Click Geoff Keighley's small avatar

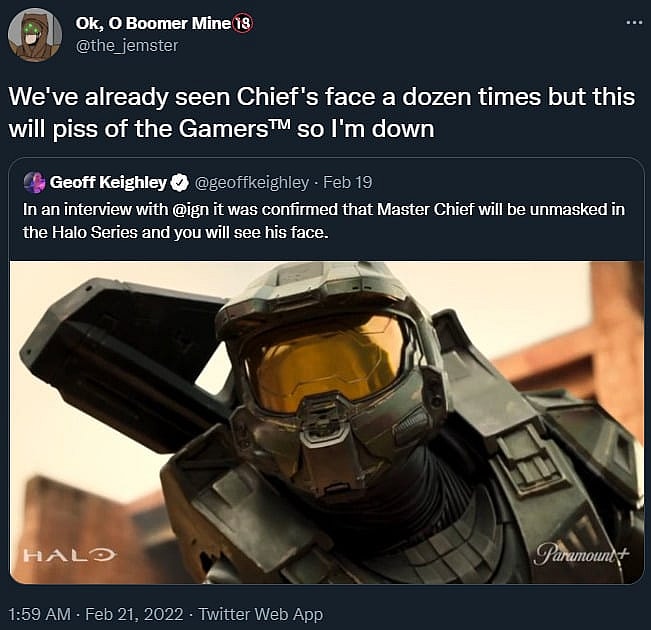pos(34,183)
